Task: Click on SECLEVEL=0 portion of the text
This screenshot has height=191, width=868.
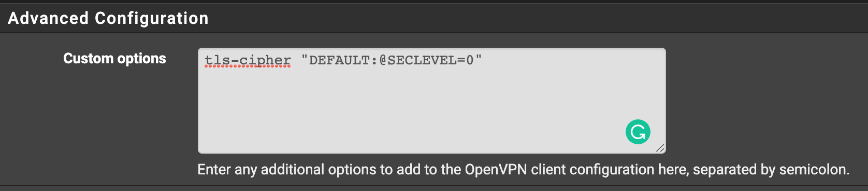Action: tap(430, 60)
